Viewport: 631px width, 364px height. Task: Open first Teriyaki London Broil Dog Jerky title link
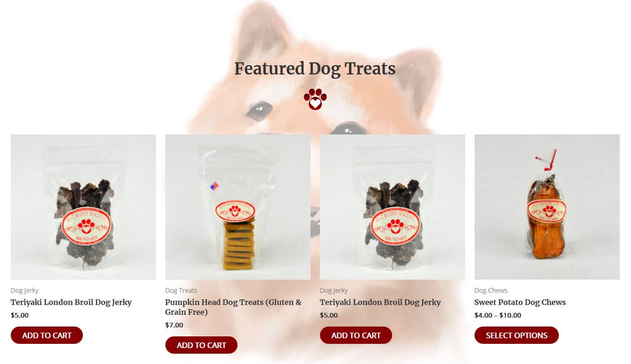pos(71,302)
